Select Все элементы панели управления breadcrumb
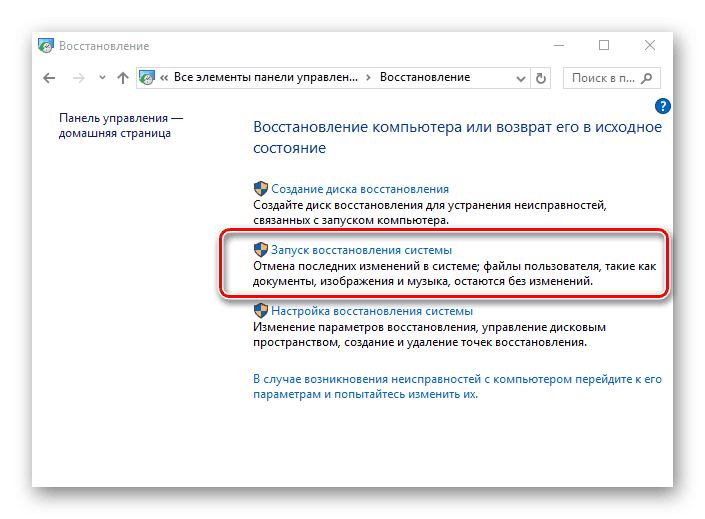 (x=265, y=78)
